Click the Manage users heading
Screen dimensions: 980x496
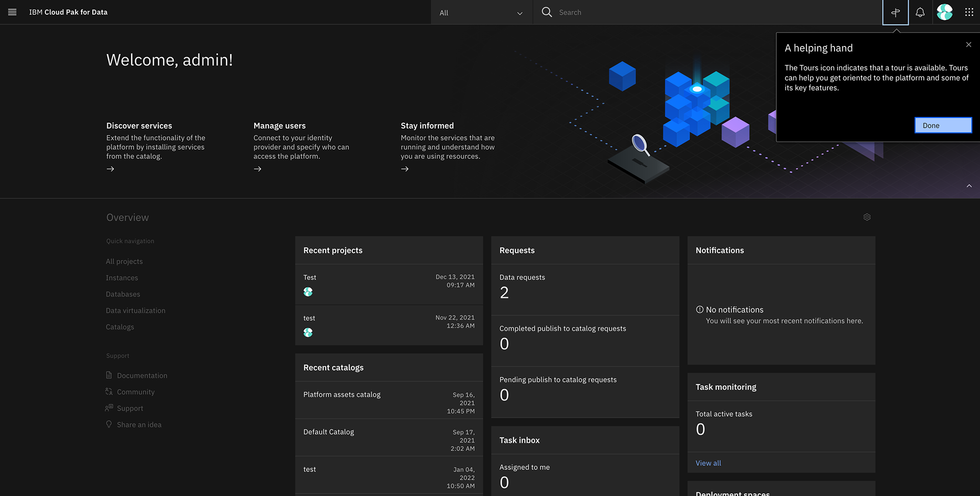click(x=279, y=126)
